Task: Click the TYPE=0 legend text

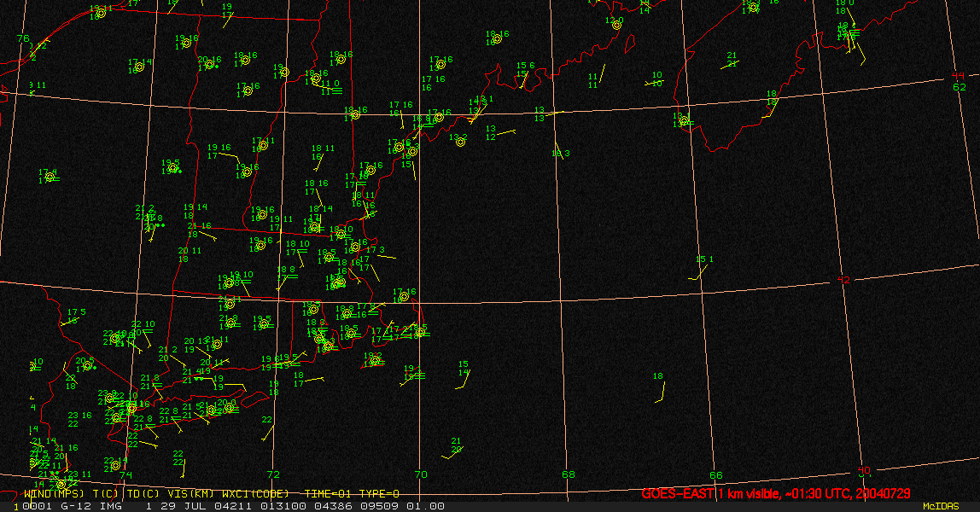Action: (x=379, y=494)
